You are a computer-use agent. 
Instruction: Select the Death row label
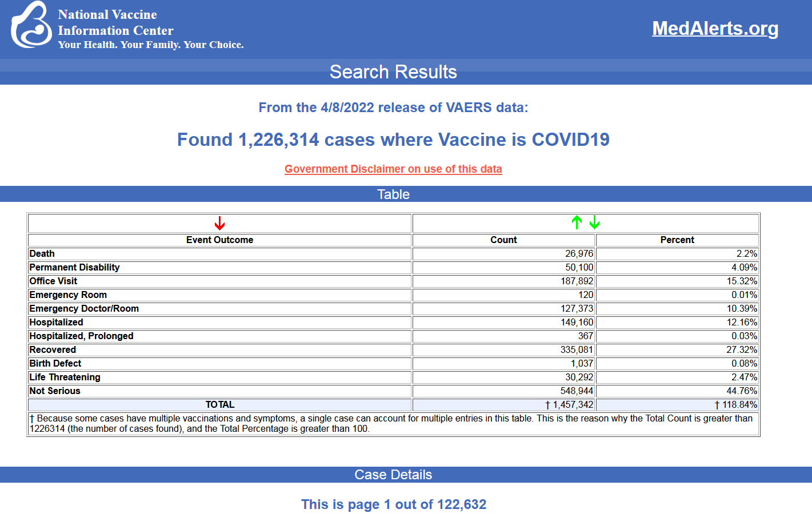[42, 253]
